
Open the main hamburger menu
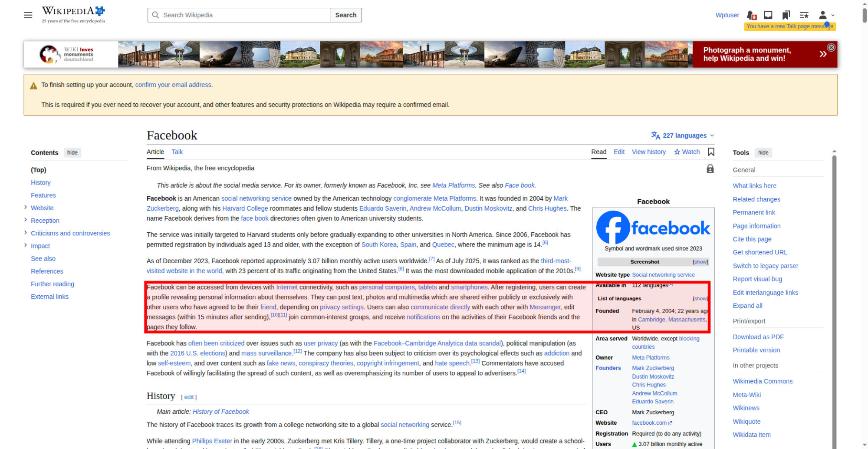28,15
